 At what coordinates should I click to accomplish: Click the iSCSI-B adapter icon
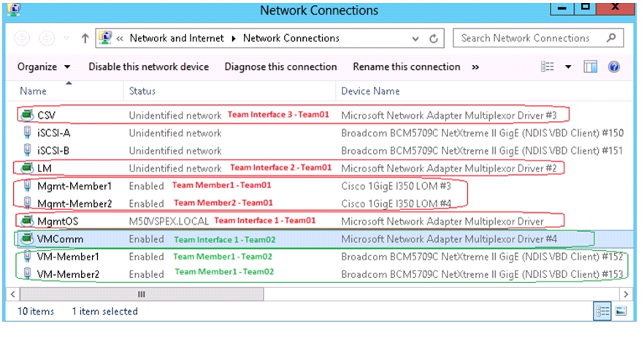point(28,150)
